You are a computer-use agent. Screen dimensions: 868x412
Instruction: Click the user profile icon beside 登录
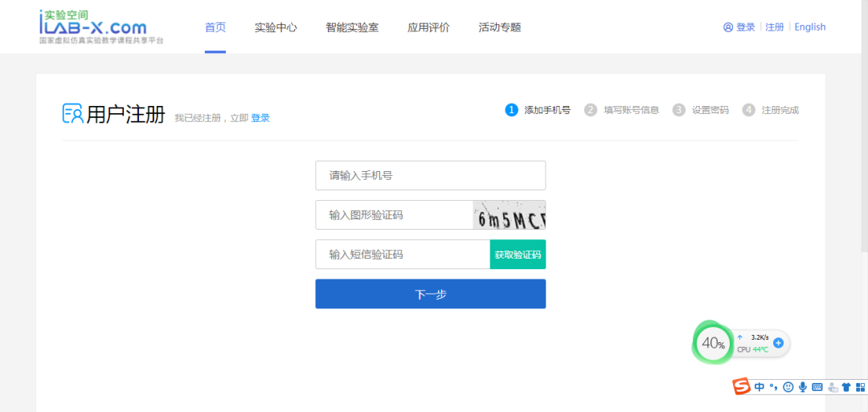pos(728,27)
